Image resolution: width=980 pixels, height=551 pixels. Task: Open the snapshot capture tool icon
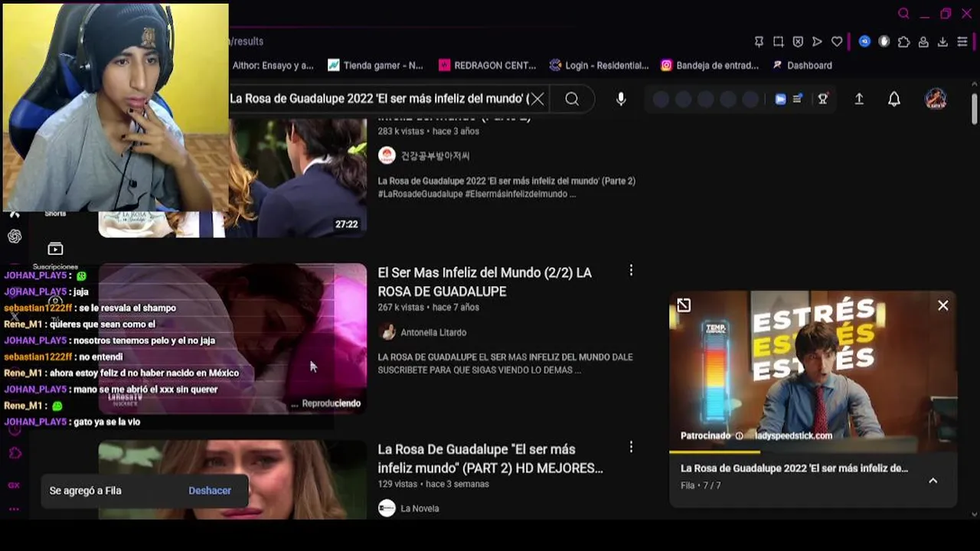778,41
